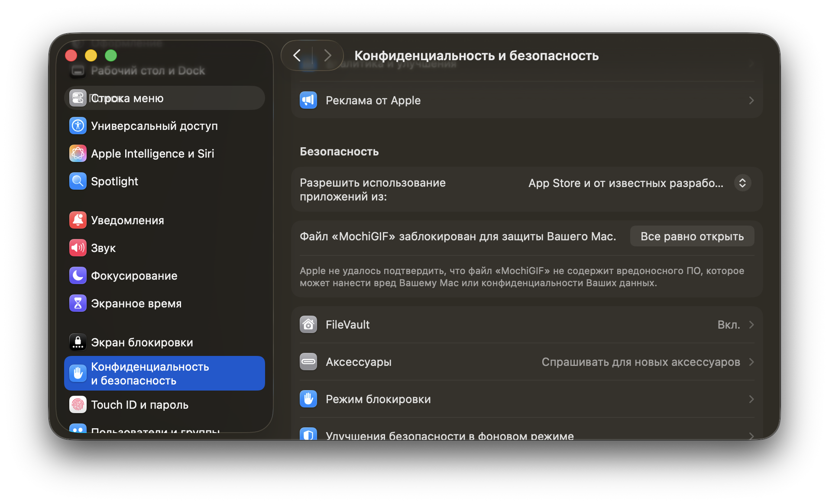Click Все равно открыть for MochiGIF
This screenshot has width=829, height=504.
pyautogui.click(x=692, y=236)
